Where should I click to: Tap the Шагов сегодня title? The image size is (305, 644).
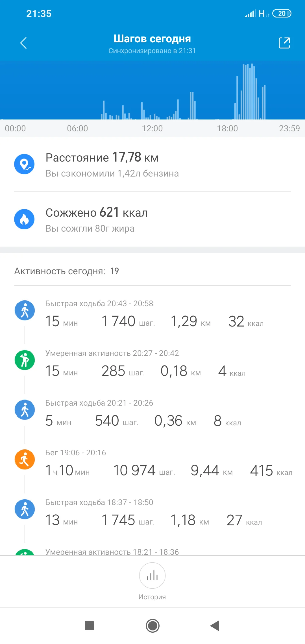pyautogui.click(x=152, y=39)
